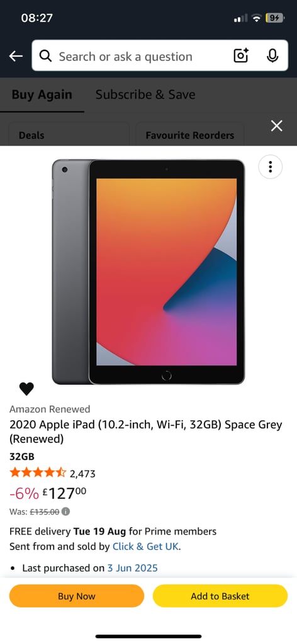The width and height of the screenshot is (297, 644).
Task: Close the product sheet with X
Action: (x=277, y=126)
